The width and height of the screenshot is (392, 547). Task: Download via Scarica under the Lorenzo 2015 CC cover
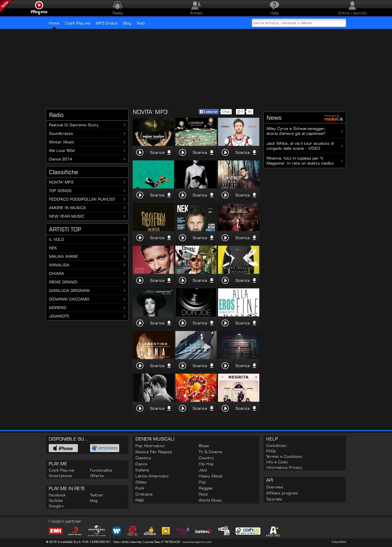pos(246,152)
